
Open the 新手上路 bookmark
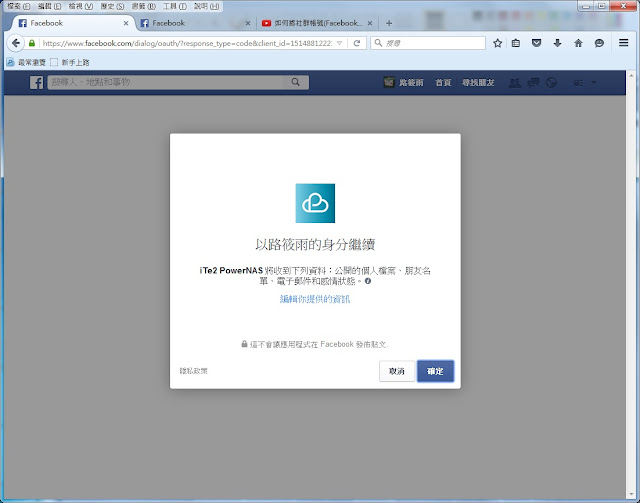70,62
